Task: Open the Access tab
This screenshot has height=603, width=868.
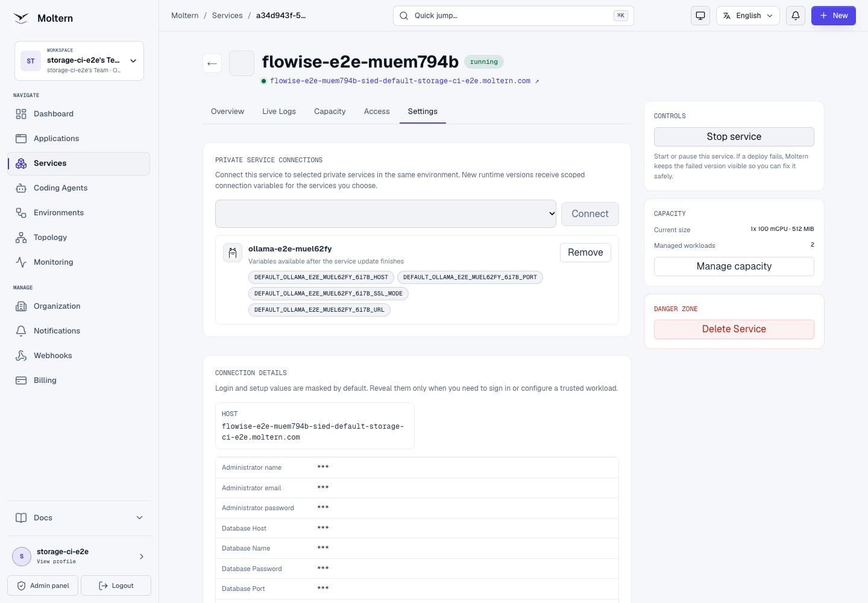Action: [377, 112]
